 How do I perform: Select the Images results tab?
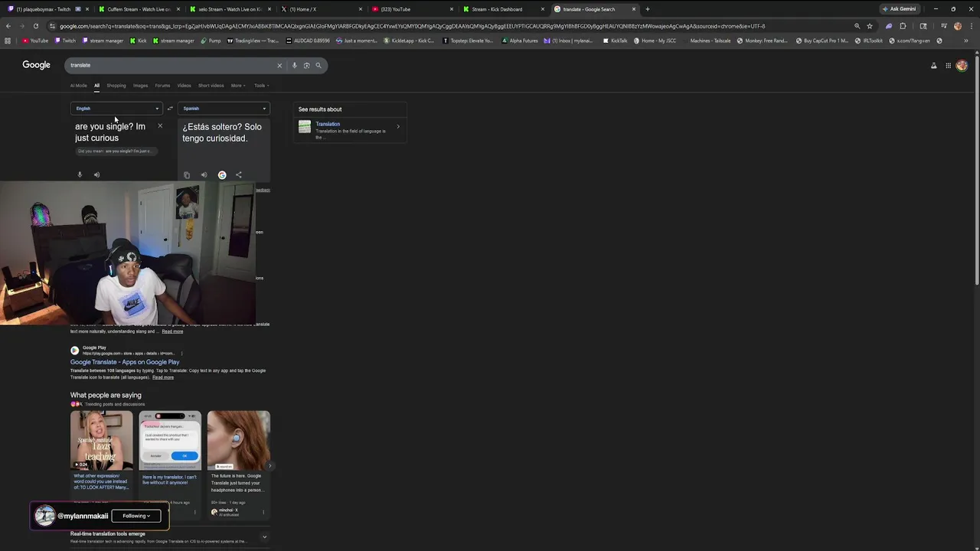(x=140, y=86)
